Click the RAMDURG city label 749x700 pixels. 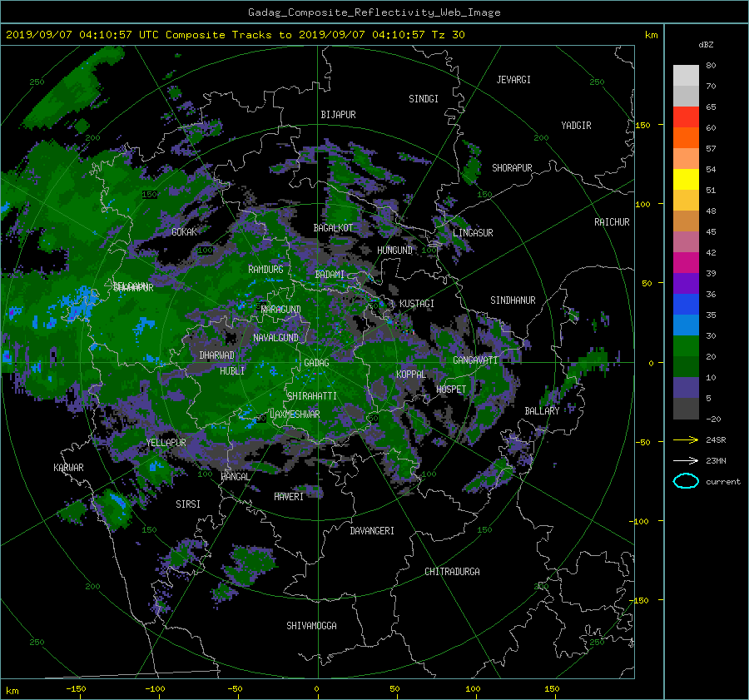pyautogui.click(x=265, y=270)
